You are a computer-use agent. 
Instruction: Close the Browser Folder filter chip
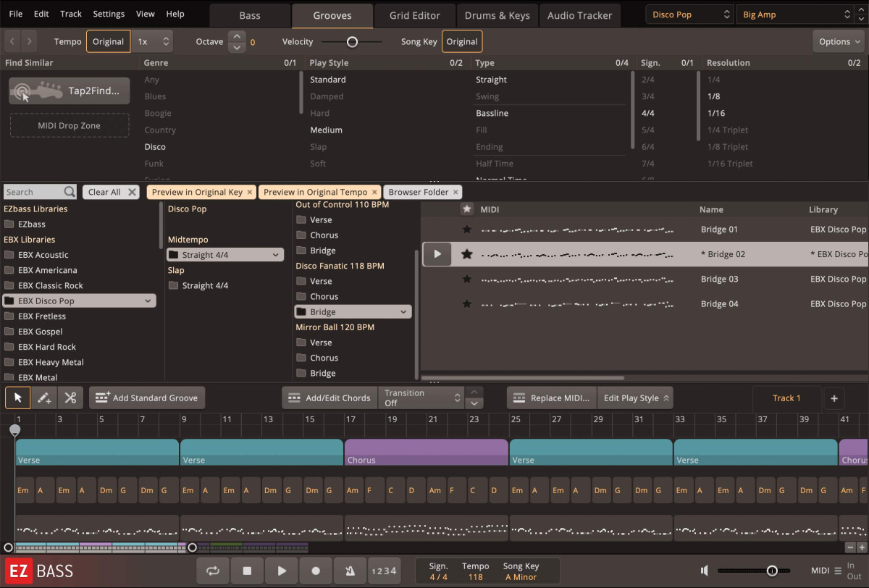click(456, 192)
